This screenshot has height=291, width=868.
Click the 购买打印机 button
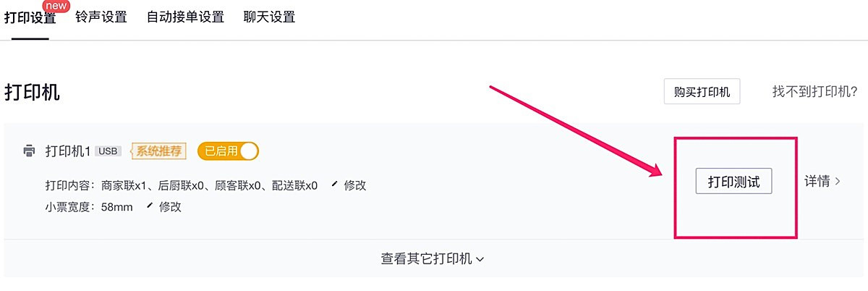click(702, 92)
